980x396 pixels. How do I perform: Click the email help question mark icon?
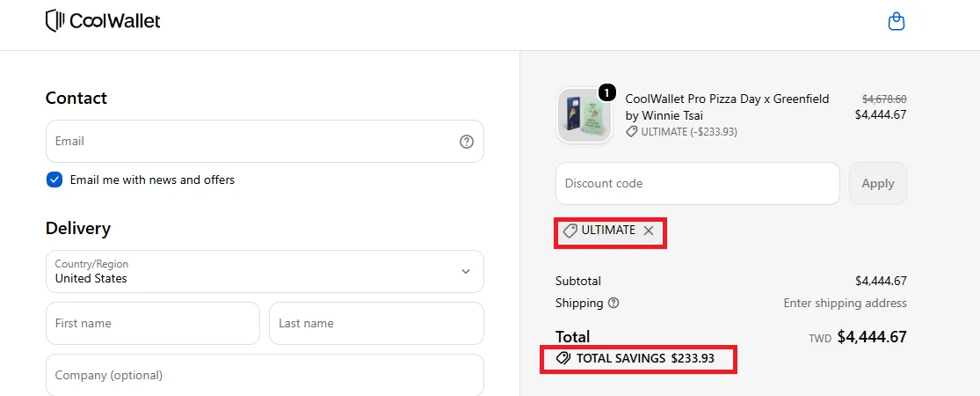pos(466,142)
